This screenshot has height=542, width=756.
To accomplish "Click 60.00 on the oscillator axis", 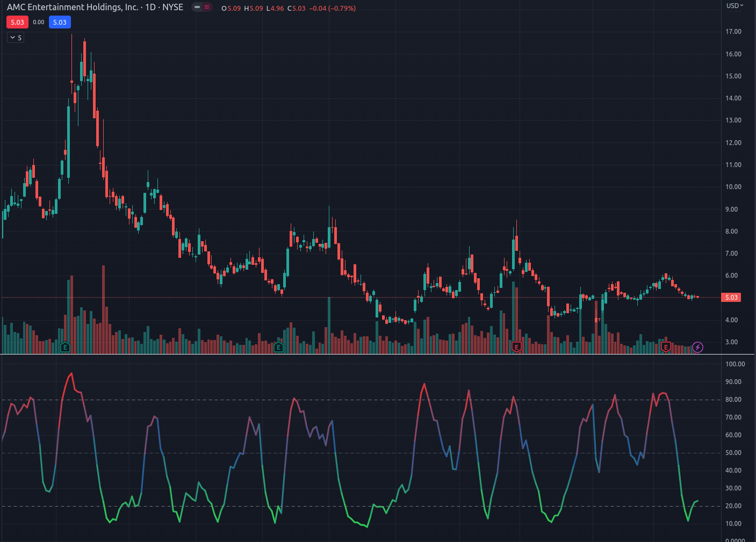I will [x=733, y=435].
